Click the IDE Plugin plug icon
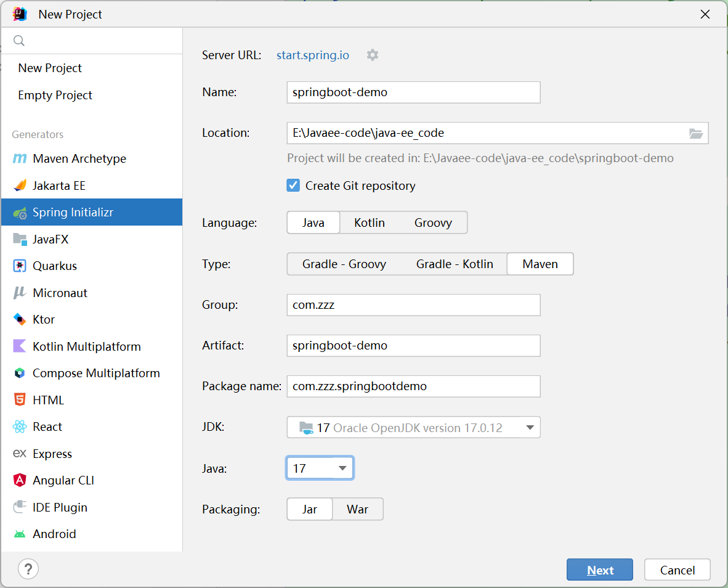 tap(20, 507)
